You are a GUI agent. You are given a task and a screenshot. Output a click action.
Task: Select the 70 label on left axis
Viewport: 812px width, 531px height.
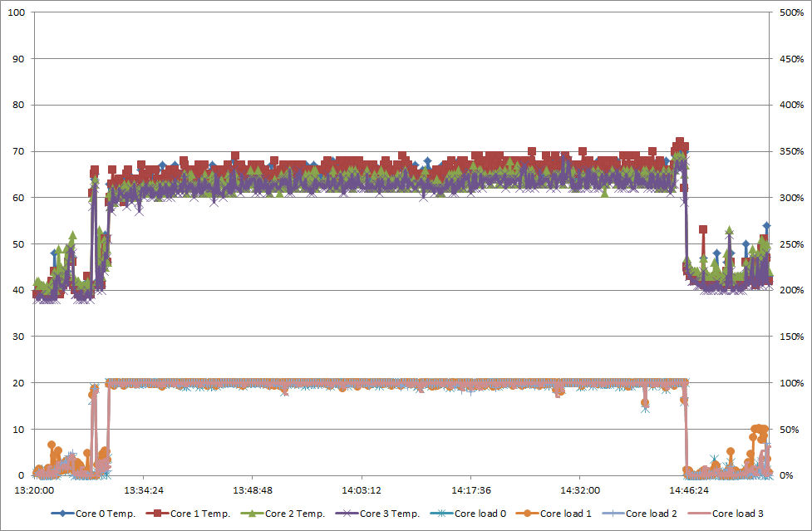(19, 151)
